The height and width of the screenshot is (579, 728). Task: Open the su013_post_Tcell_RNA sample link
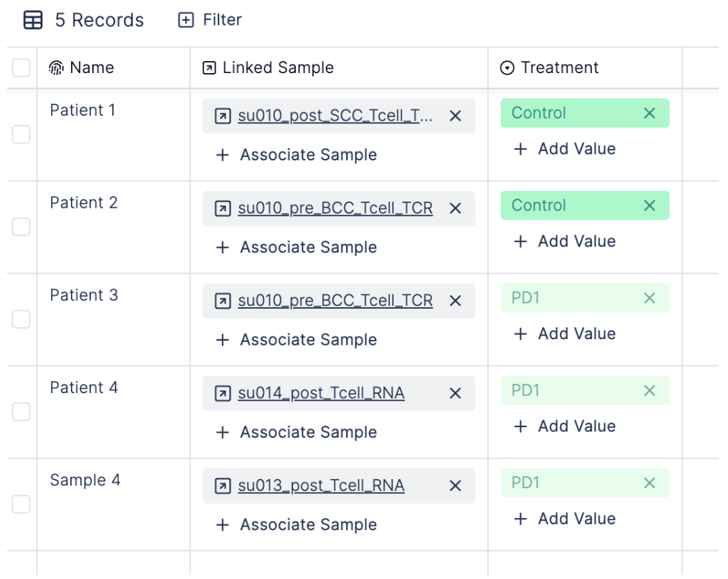[x=321, y=485]
